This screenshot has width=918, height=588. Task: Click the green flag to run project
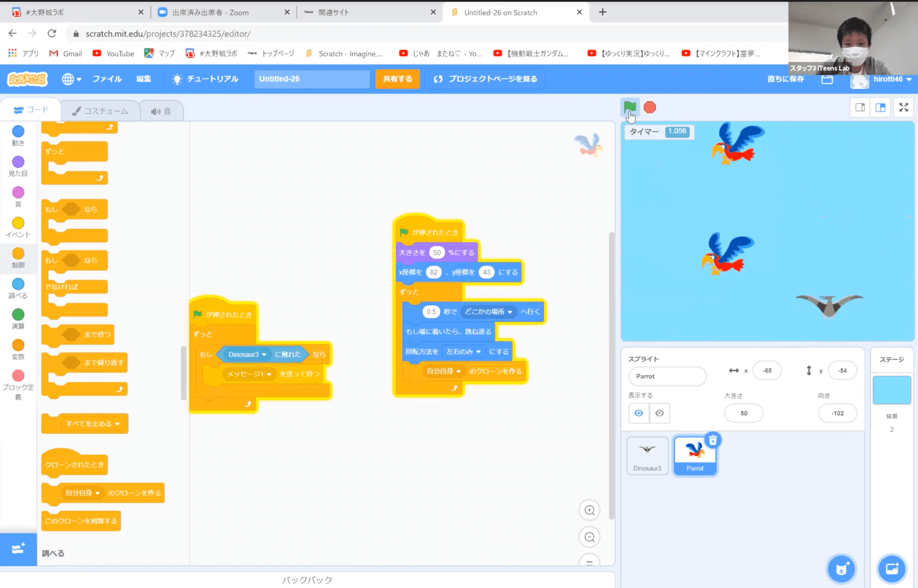click(630, 107)
